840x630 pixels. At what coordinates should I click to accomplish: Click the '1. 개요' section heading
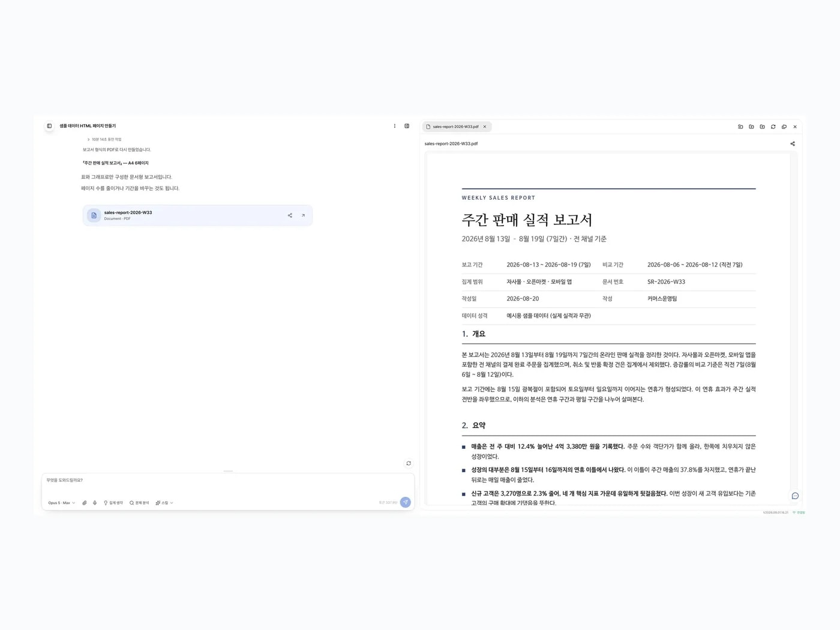[473, 334]
